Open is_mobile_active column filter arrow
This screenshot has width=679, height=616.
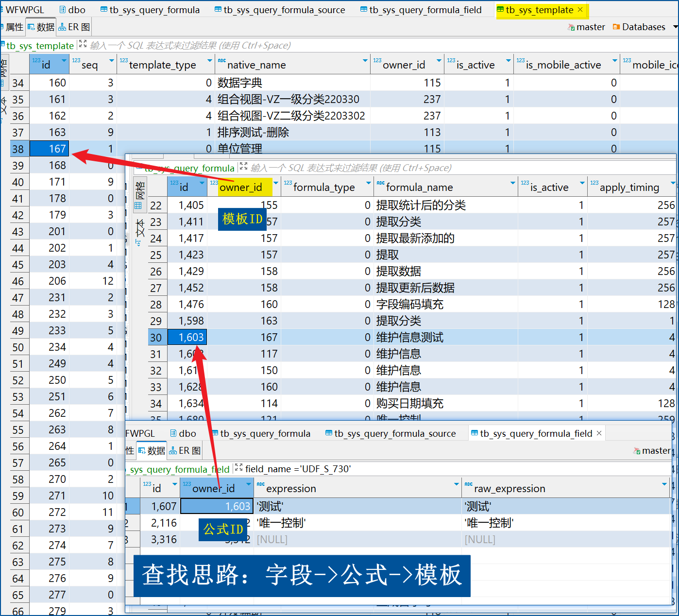(x=615, y=61)
